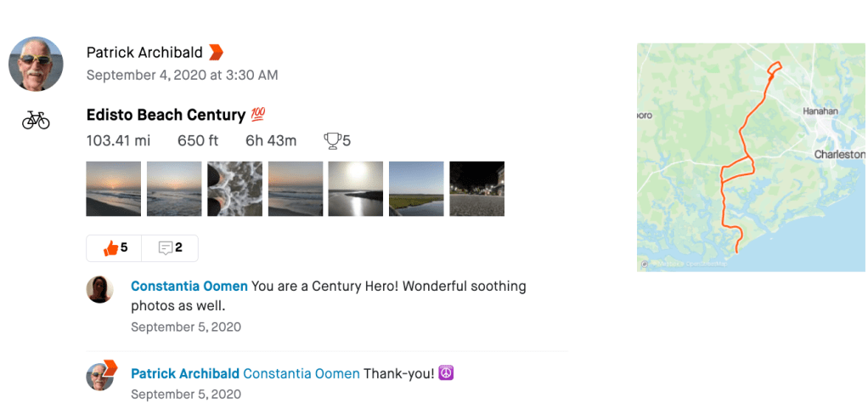The height and width of the screenshot is (409, 868).
Task: Open the Edisto Beach Century activity title
Action: 166,115
